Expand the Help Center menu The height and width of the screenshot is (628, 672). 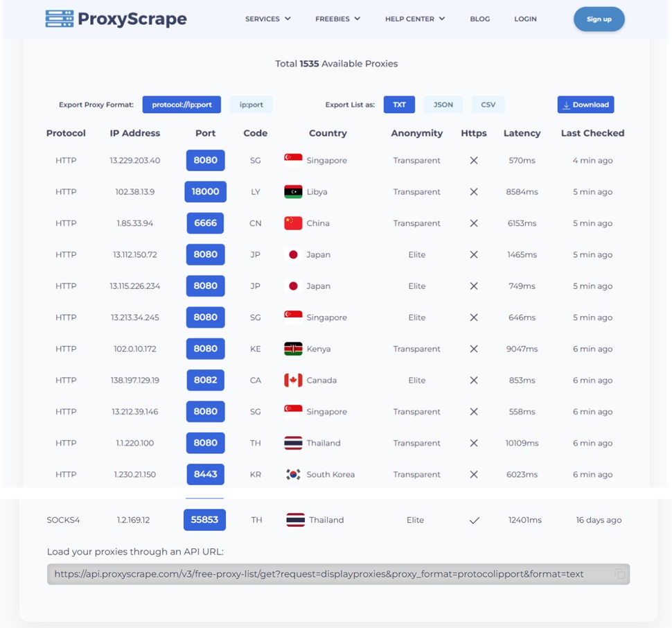pos(414,19)
